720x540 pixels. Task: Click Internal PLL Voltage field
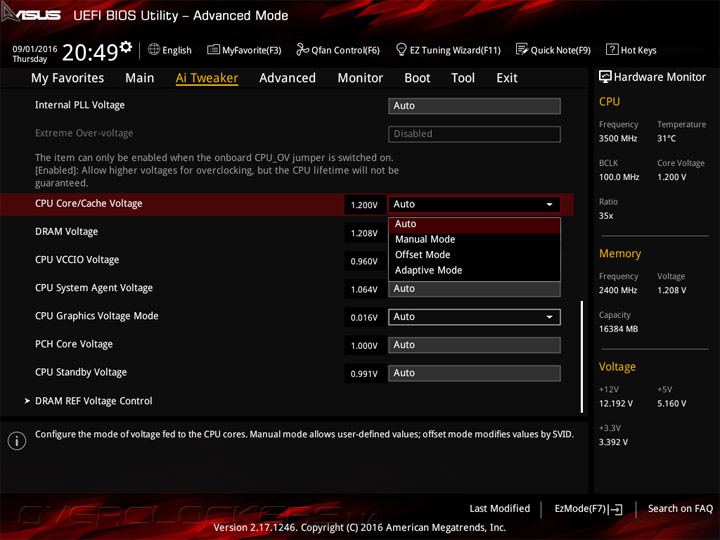(474, 106)
